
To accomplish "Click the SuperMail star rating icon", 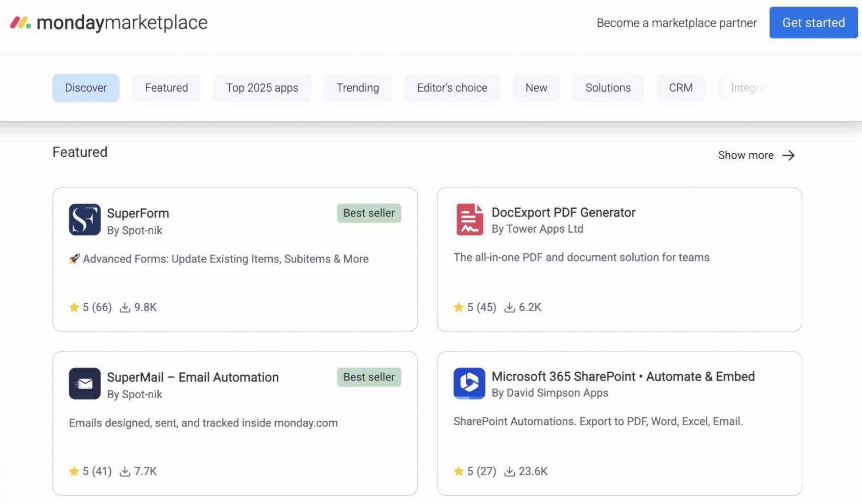I will pyautogui.click(x=74, y=471).
